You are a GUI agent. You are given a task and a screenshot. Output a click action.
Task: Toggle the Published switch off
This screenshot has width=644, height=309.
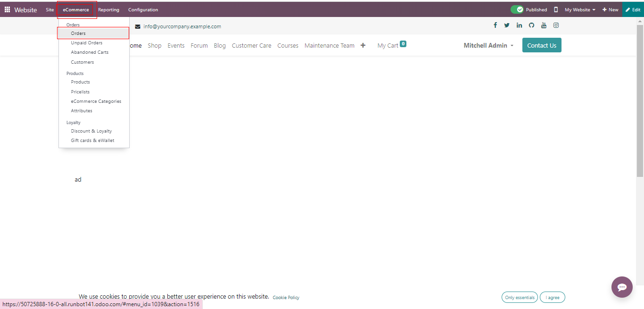click(x=517, y=9)
